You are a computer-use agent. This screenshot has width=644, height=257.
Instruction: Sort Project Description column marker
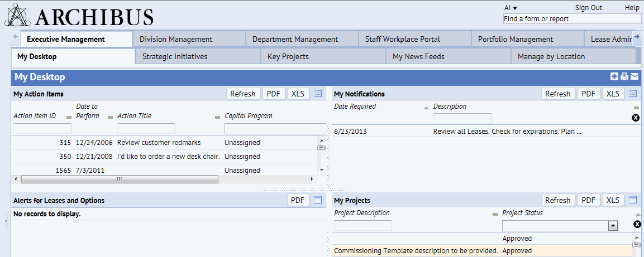point(495,215)
